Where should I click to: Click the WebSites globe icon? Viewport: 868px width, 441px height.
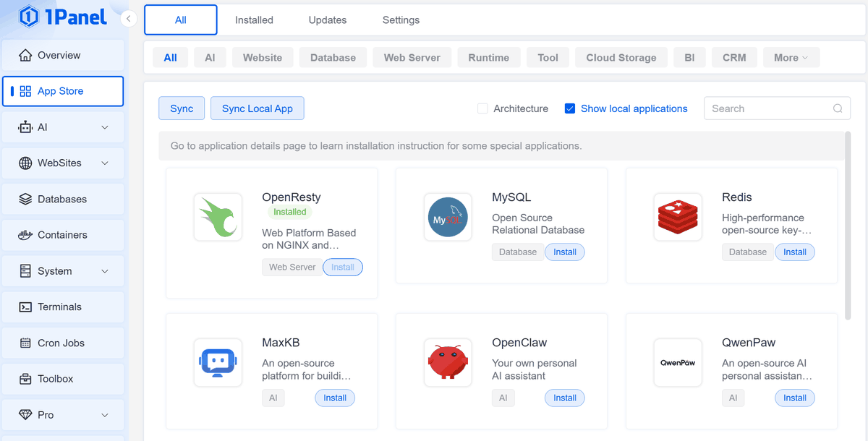(x=25, y=163)
